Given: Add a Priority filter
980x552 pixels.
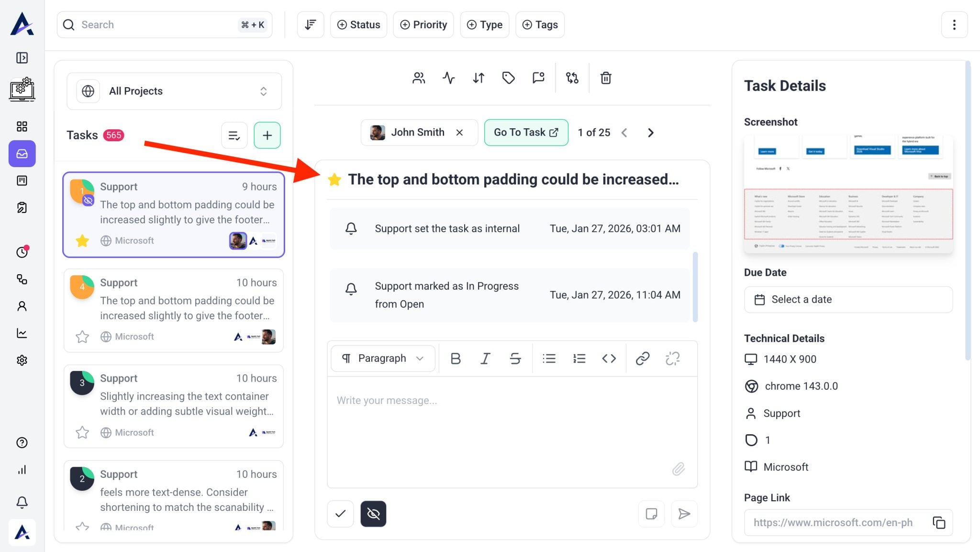Looking at the screenshot, I should (x=423, y=25).
